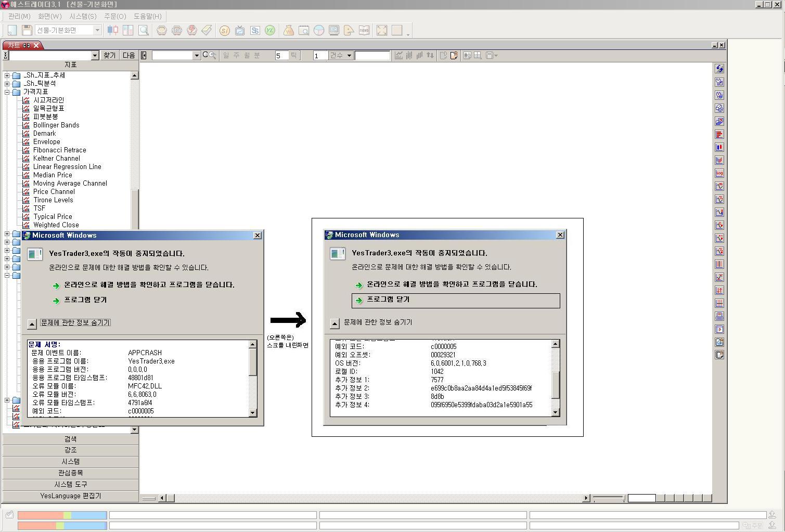The image size is (785, 532).
Task: Select the Log scale icon in right sidebar
Action: [719, 173]
